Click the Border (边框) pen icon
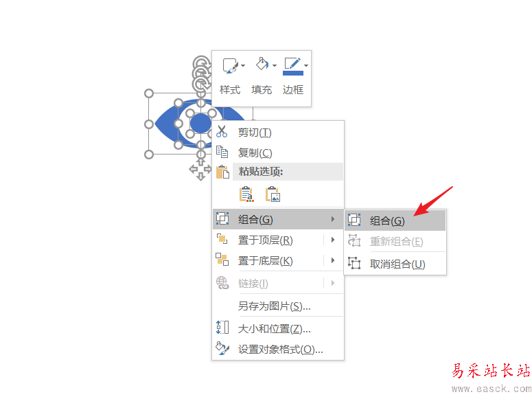 pos(292,63)
